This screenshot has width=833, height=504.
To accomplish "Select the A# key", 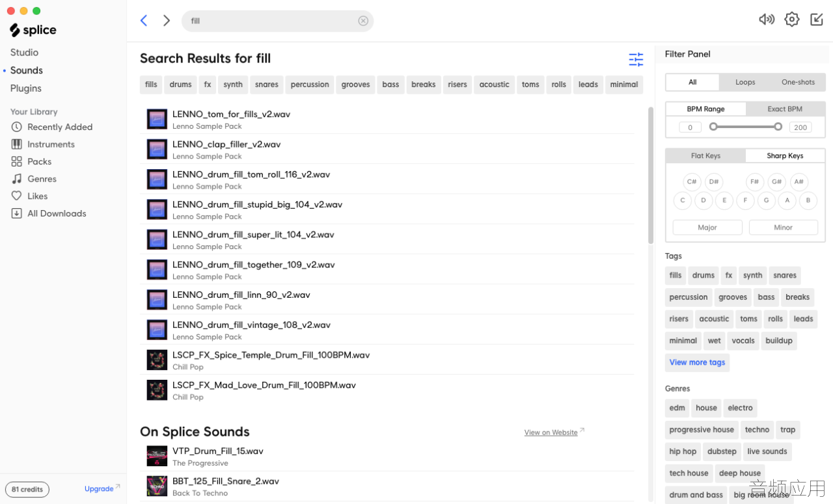I will (799, 182).
